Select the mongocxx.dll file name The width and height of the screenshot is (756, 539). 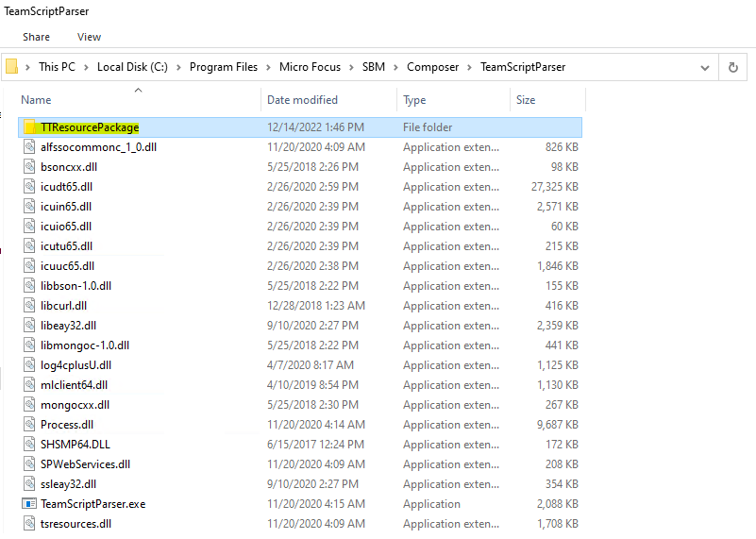(x=75, y=405)
